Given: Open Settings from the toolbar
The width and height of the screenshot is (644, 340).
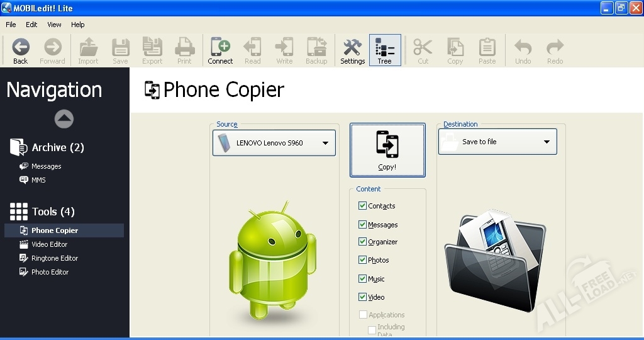Looking at the screenshot, I should [352, 48].
